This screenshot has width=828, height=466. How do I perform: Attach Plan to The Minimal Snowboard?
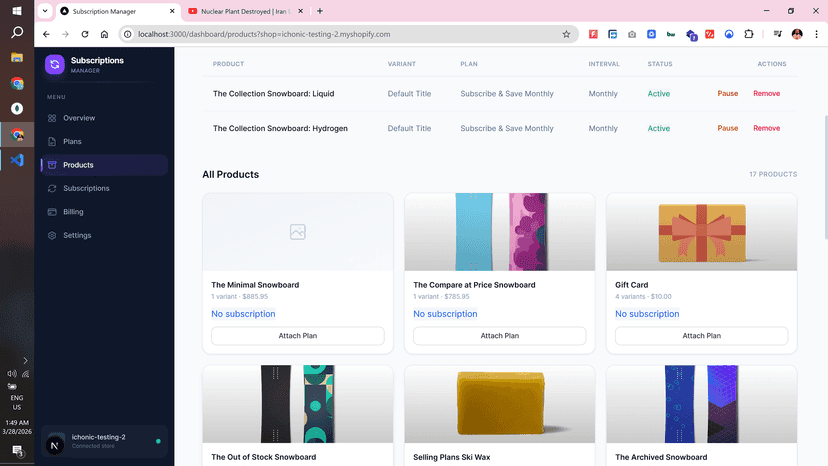(298, 335)
